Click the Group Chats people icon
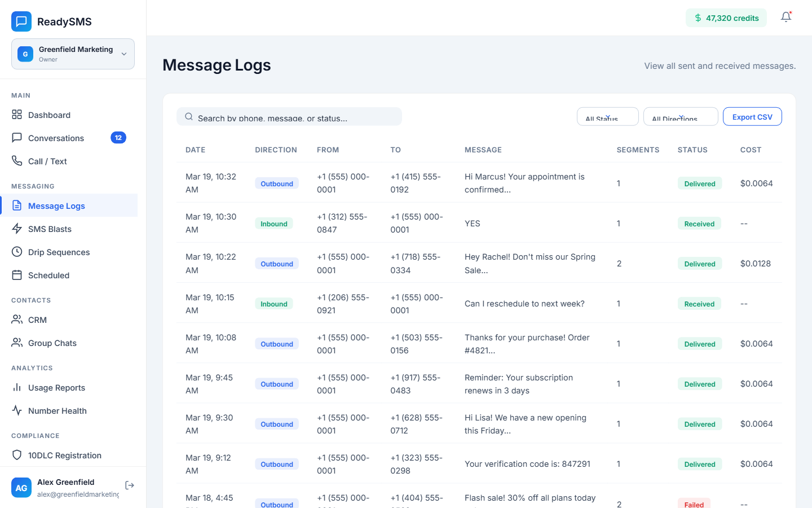Image resolution: width=812 pixels, height=508 pixels. [x=17, y=343]
